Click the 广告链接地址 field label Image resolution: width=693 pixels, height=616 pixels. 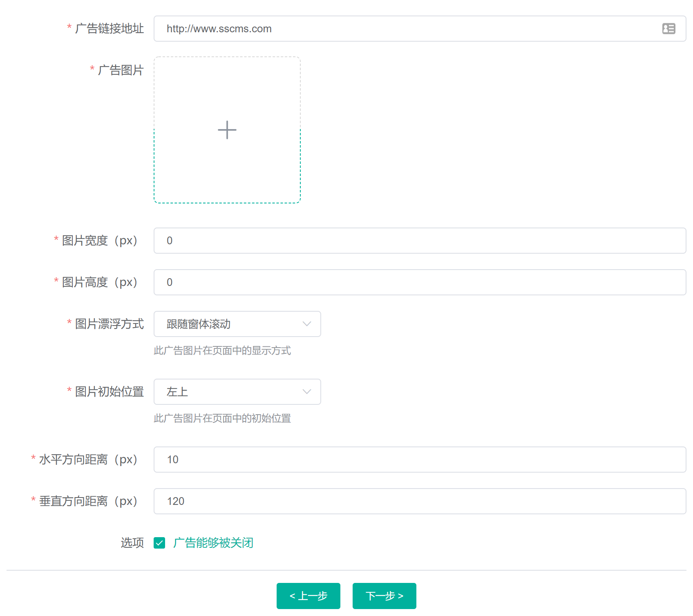tap(109, 29)
